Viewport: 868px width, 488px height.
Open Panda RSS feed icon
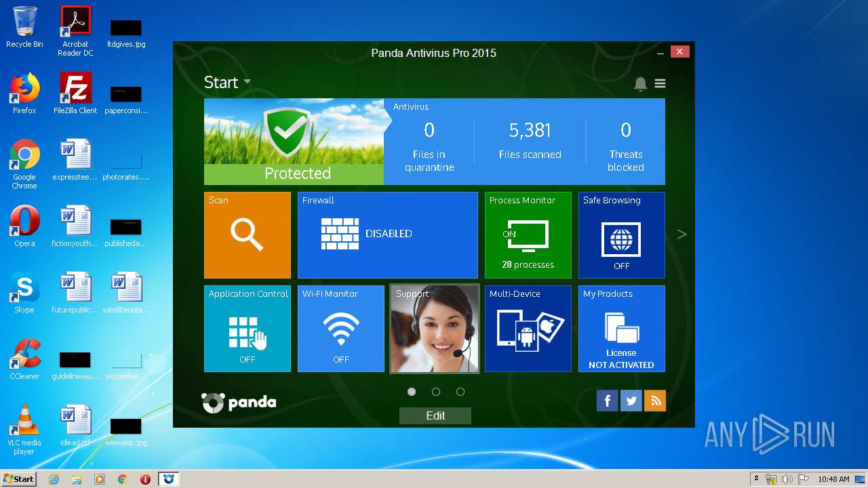655,401
